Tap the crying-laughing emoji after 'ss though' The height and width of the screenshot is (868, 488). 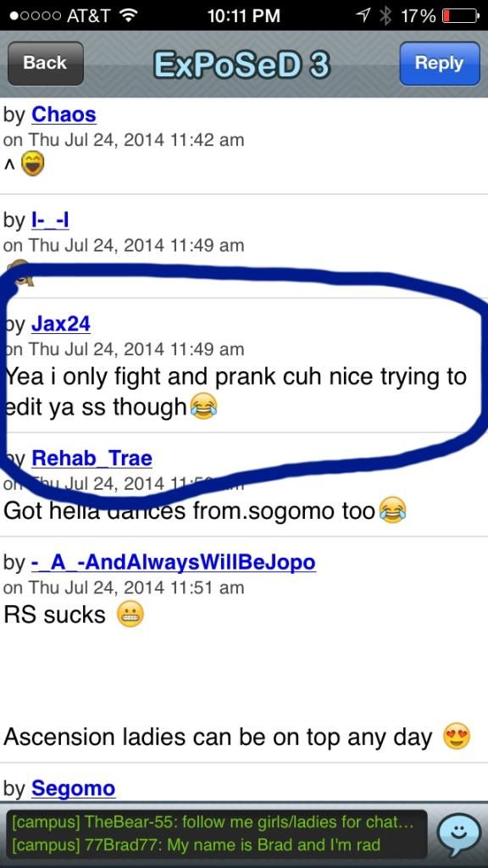(x=203, y=408)
